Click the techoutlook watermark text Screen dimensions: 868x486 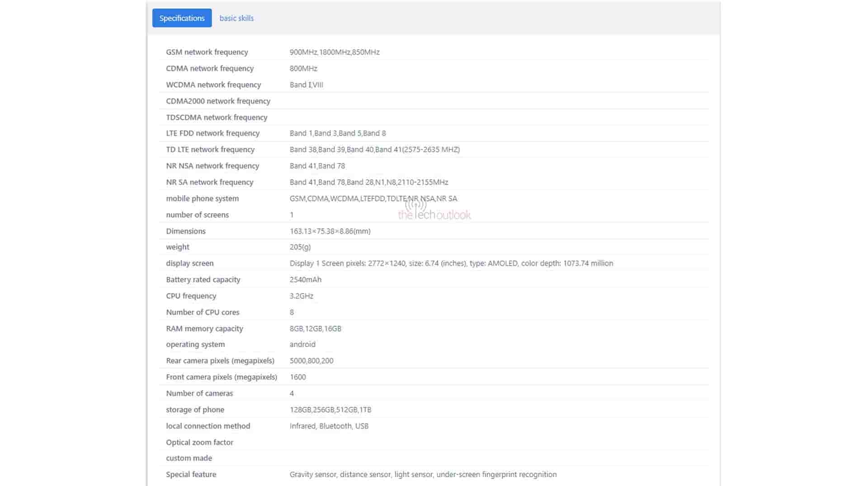point(434,215)
